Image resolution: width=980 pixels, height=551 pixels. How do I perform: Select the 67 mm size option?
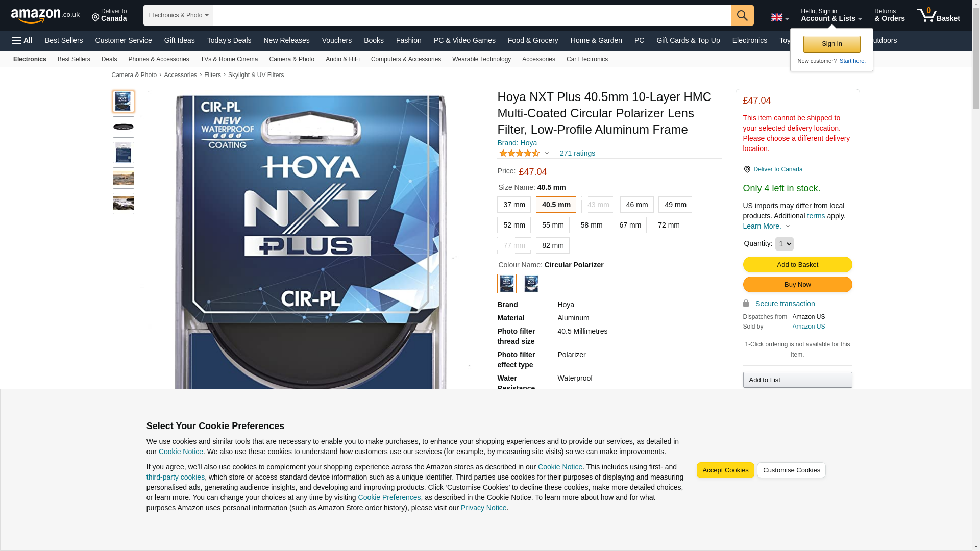click(x=629, y=225)
